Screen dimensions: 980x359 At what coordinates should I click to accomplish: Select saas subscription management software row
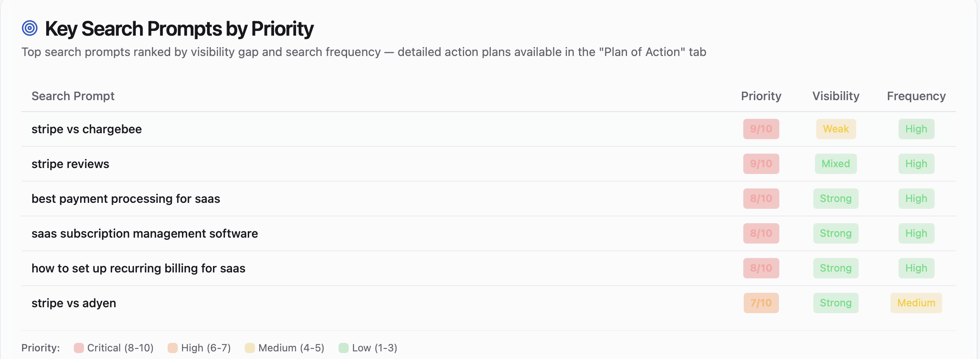tap(489, 233)
